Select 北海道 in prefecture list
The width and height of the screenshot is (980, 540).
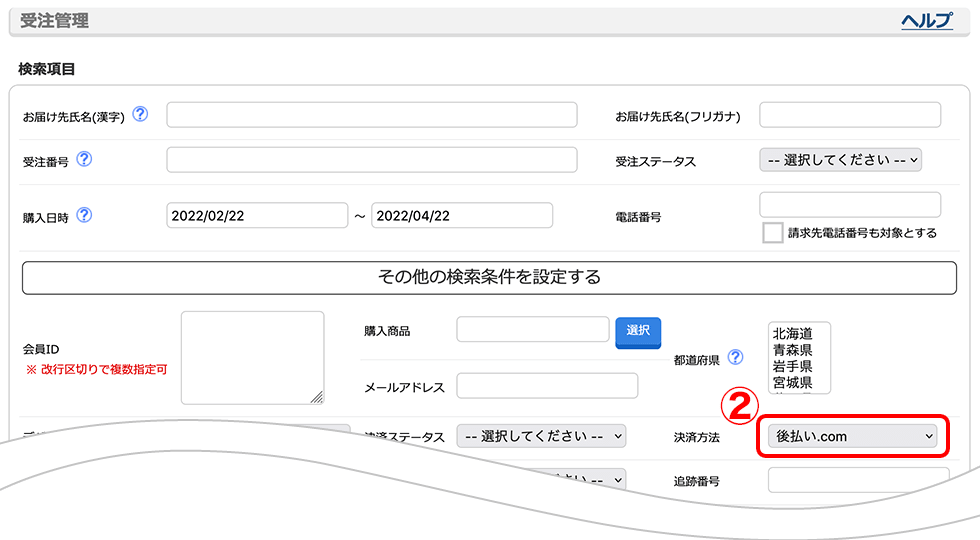pyautogui.click(x=792, y=334)
